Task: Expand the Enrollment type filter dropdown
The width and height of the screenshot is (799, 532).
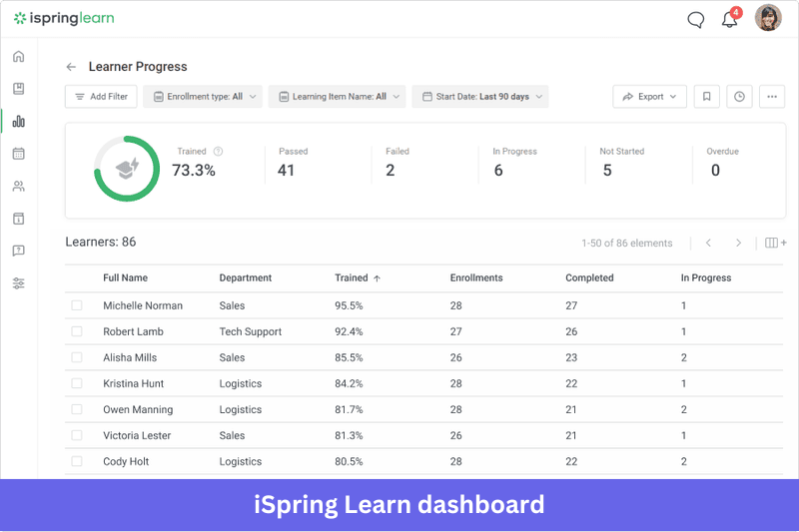Action: tap(203, 96)
